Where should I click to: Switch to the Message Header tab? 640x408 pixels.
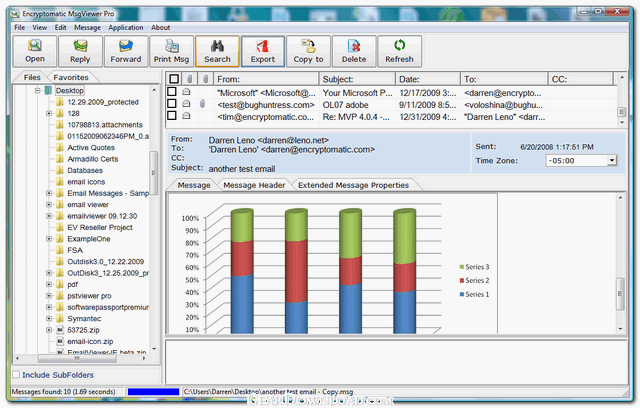pyautogui.click(x=254, y=185)
